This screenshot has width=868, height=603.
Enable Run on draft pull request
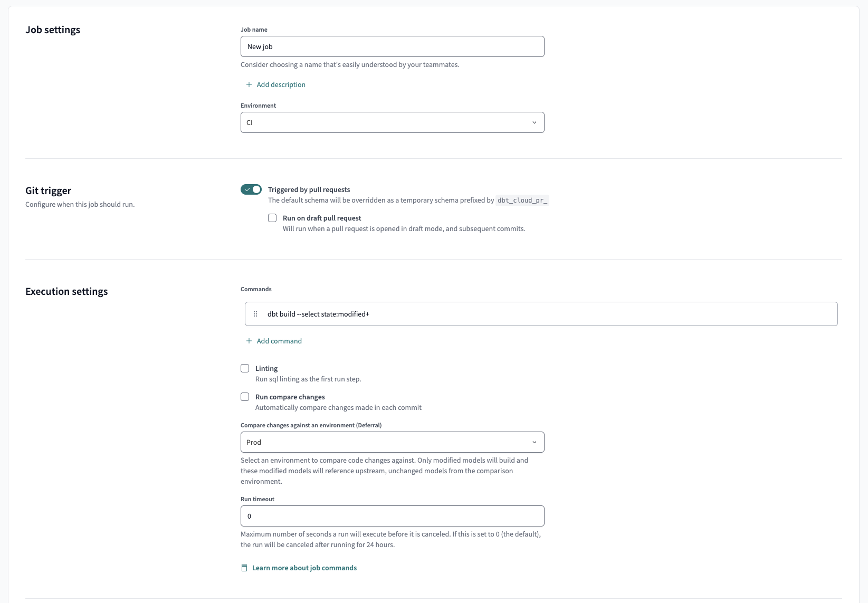click(272, 218)
